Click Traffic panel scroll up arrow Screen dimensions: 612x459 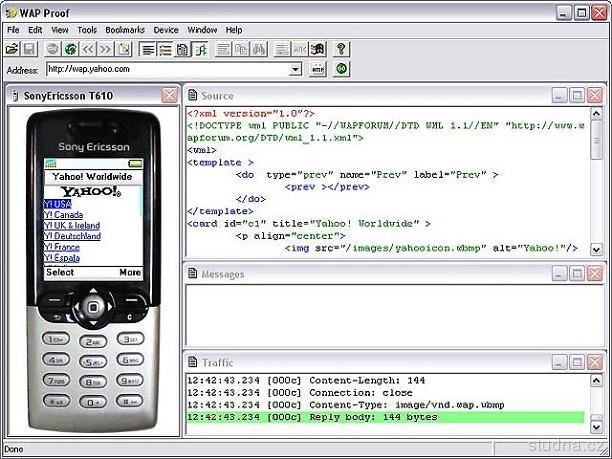(596, 380)
